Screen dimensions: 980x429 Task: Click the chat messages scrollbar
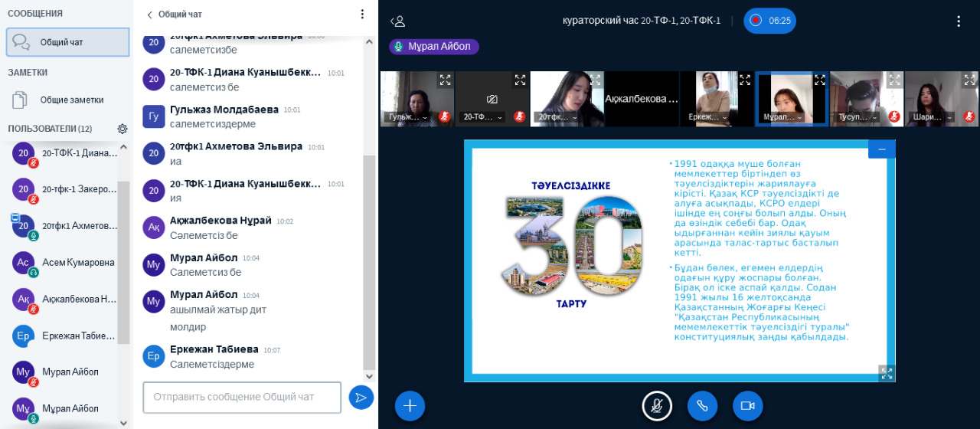click(x=369, y=230)
